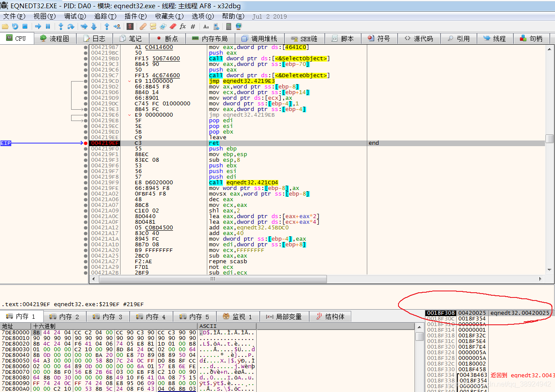Image resolution: width=555 pixels, height=392 pixels.
Task: Click the Trace Into icon
Action: 84,26
